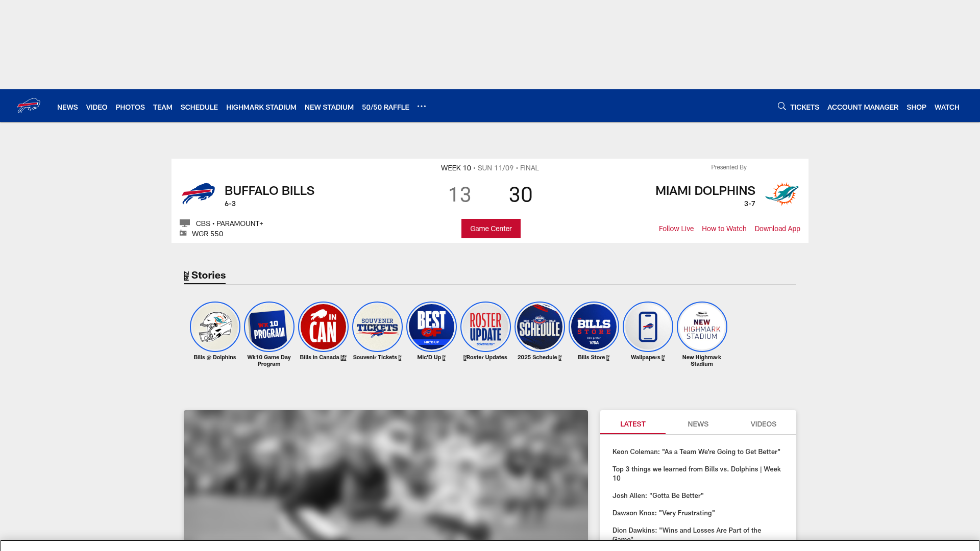Open the Wallpapers story
The height and width of the screenshot is (551, 980).
pyautogui.click(x=648, y=327)
